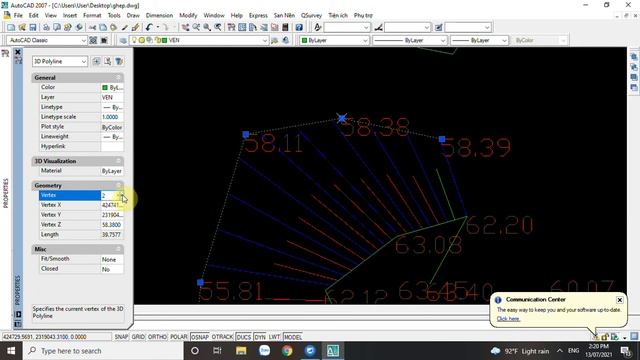Open the Layer Properties Manager icon
640x360 pixels.
(x=123, y=40)
